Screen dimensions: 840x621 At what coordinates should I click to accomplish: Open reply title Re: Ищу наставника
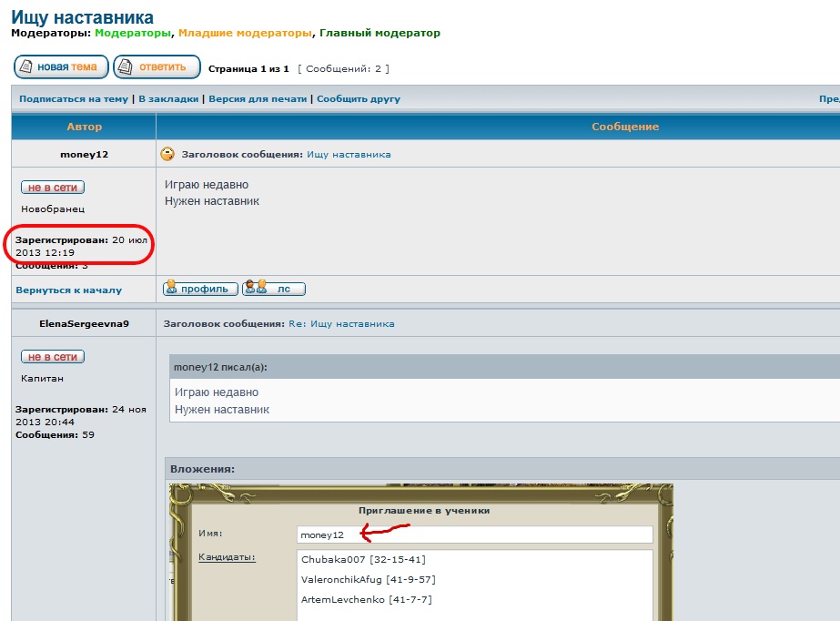[x=341, y=323]
